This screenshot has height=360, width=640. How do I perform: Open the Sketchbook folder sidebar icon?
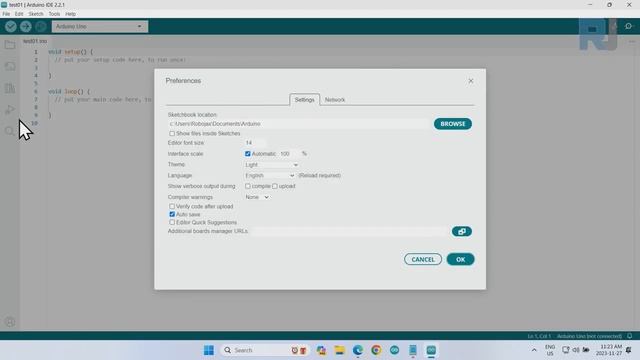[x=10, y=44]
